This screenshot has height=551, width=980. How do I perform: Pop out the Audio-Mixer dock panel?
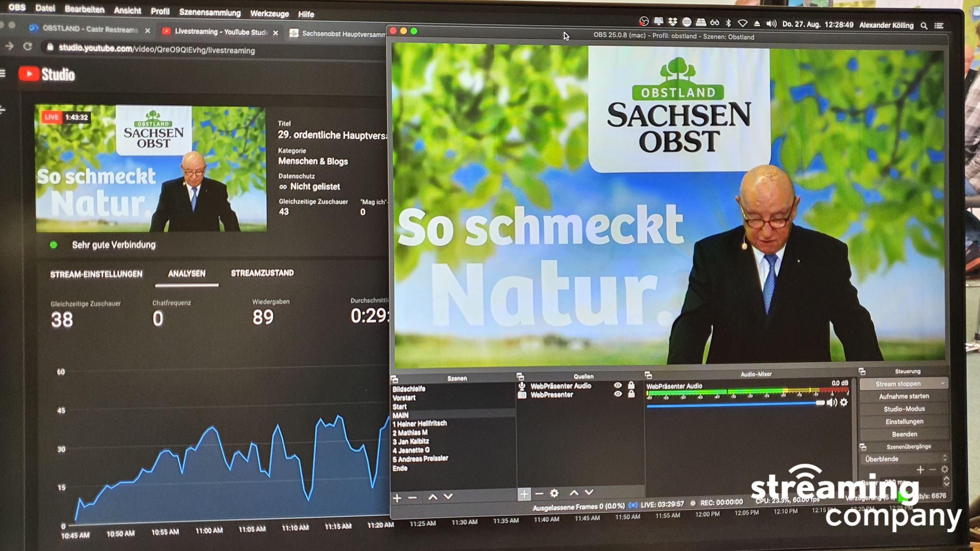tap(648, 375)
